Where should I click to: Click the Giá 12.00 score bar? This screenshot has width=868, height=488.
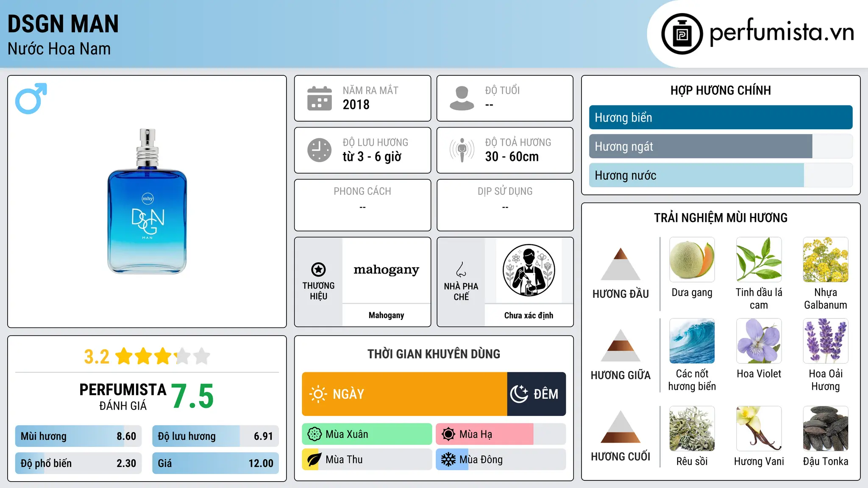215,463
